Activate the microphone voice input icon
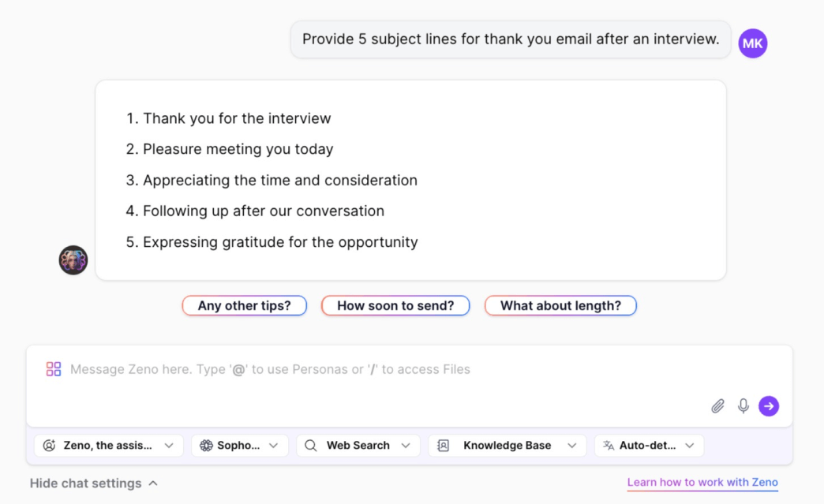 (743, 406)
